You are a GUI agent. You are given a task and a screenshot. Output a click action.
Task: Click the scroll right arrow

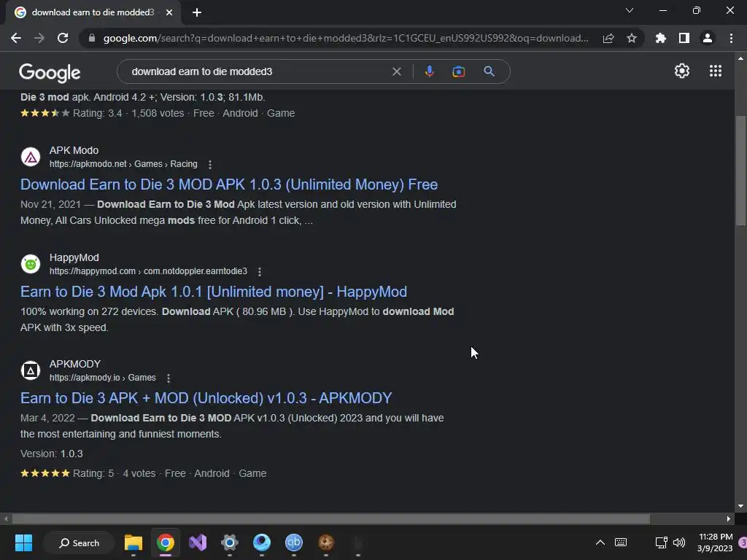pyautogui.click(x=729, y=518)
